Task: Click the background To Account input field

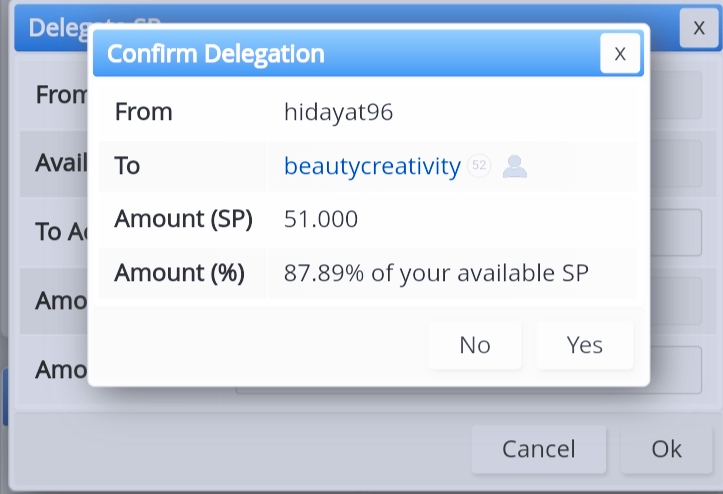Action: pos(676,232)
